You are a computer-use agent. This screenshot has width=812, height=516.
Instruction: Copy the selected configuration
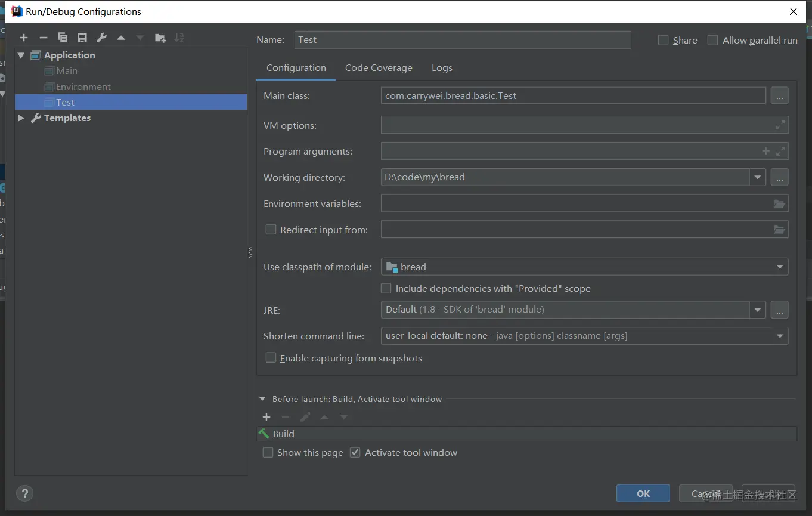coord(63,38)
